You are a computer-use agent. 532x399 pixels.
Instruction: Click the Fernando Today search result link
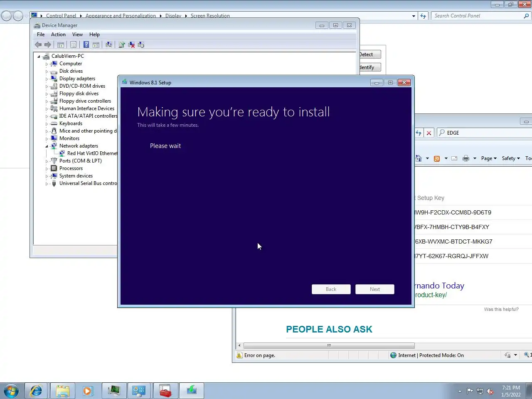(439, 286)
